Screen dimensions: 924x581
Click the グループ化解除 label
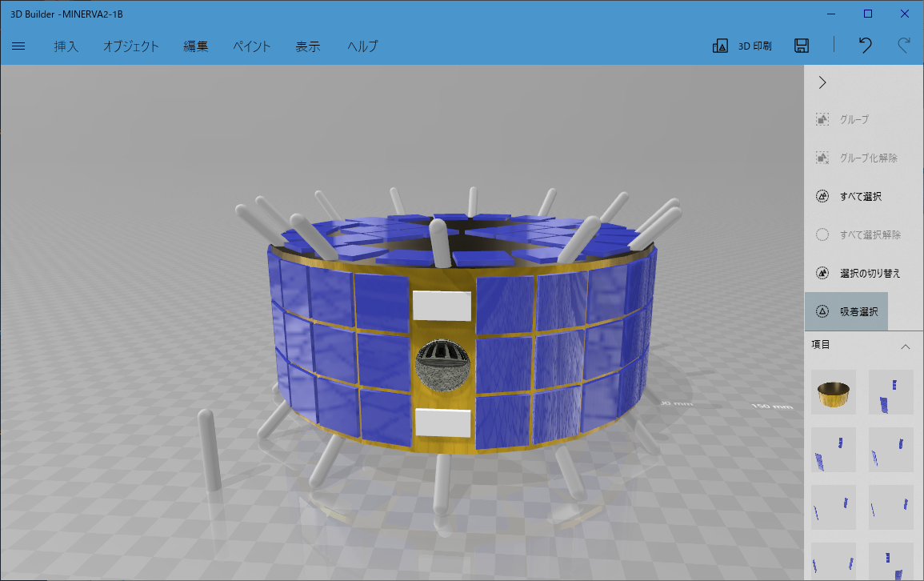[869, 158]
